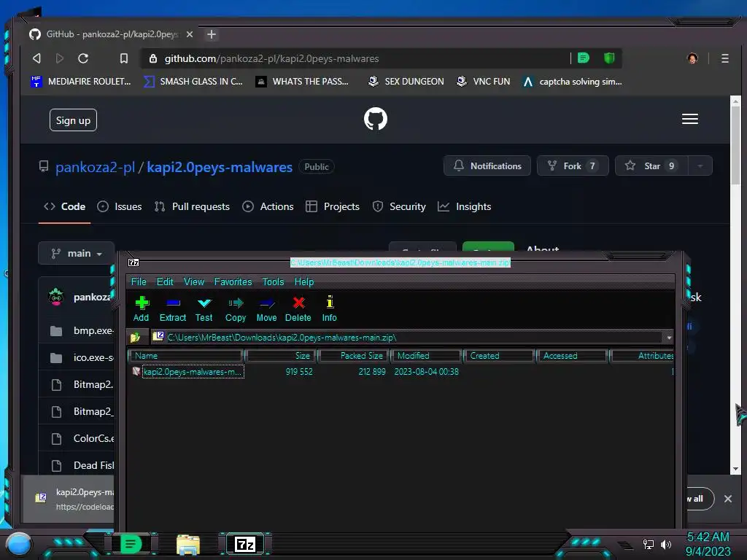
Task: Click the Add button in 7-Zip toolbar
Action: pyautogui.click(x=141, y=309)
